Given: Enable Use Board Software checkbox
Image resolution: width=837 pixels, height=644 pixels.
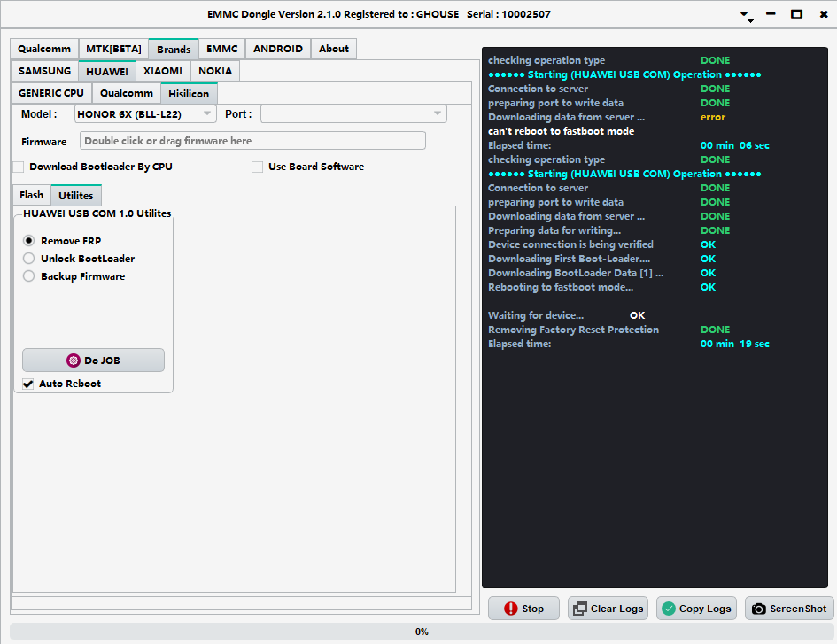Looking at the screenshot, I should (x=257, y=167).
